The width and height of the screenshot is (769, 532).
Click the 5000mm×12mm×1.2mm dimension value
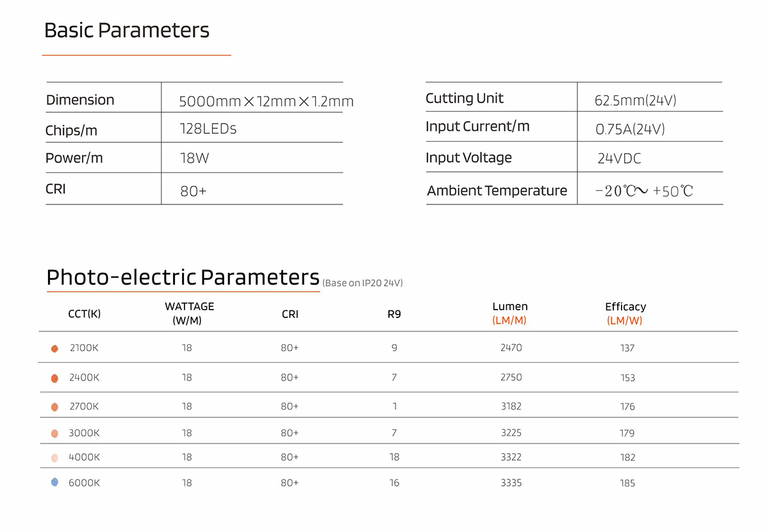coord(266,101)
